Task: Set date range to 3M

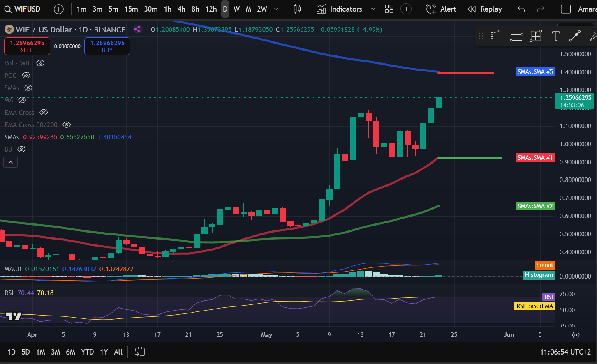Action: pyautogui.click(x=56, y=352)
